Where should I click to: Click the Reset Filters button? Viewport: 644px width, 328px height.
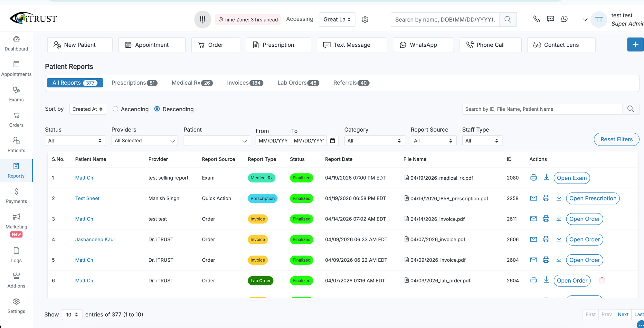[616, 139]
